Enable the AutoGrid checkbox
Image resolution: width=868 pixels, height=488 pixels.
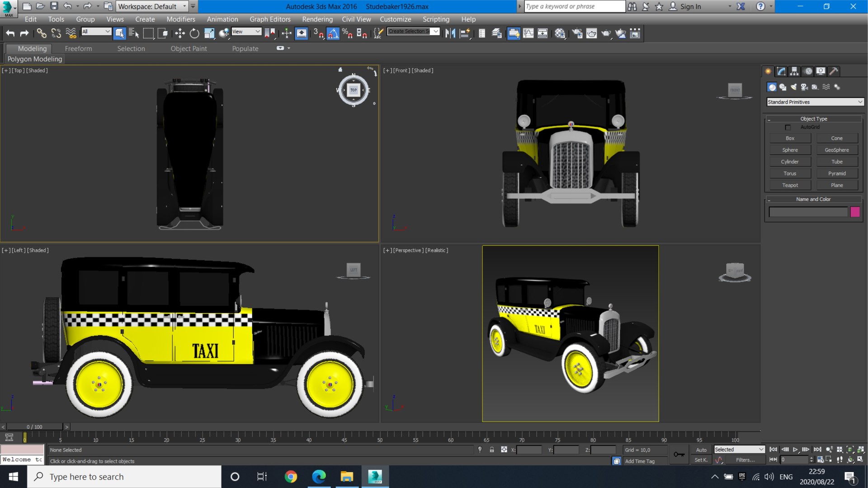(788, 127)
